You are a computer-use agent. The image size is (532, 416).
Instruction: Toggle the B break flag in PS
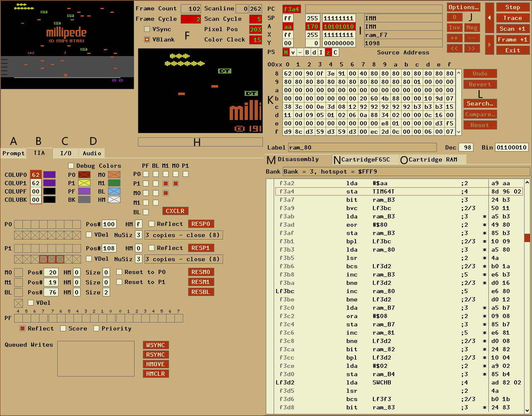pyautogui.click(x=307, y=52)
